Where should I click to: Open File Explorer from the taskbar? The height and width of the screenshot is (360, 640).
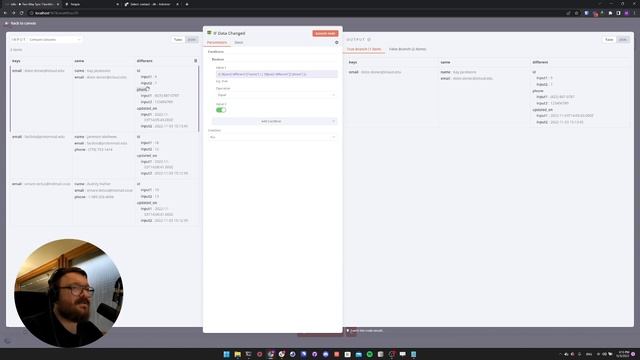(x=238, y=354)
